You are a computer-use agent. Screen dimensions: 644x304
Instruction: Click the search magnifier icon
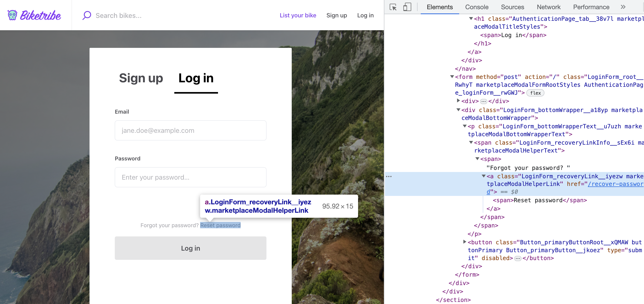(x=86, y=15)
